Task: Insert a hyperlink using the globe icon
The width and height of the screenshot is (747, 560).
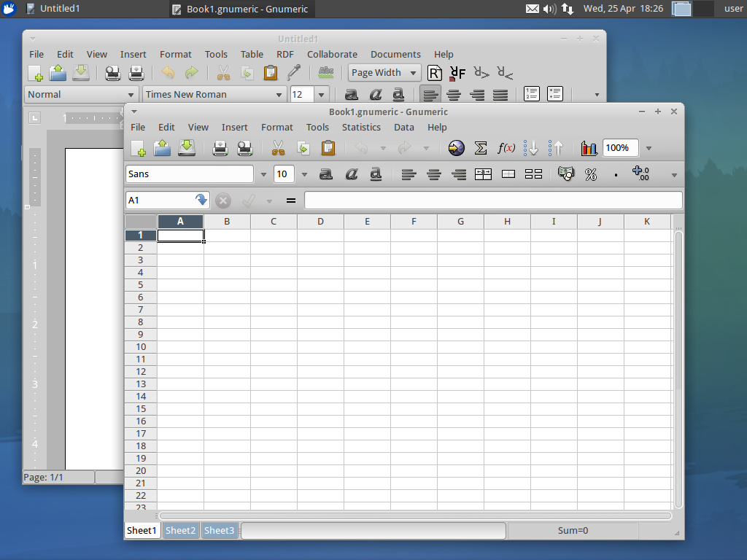Action: click(x=457, y=148)
